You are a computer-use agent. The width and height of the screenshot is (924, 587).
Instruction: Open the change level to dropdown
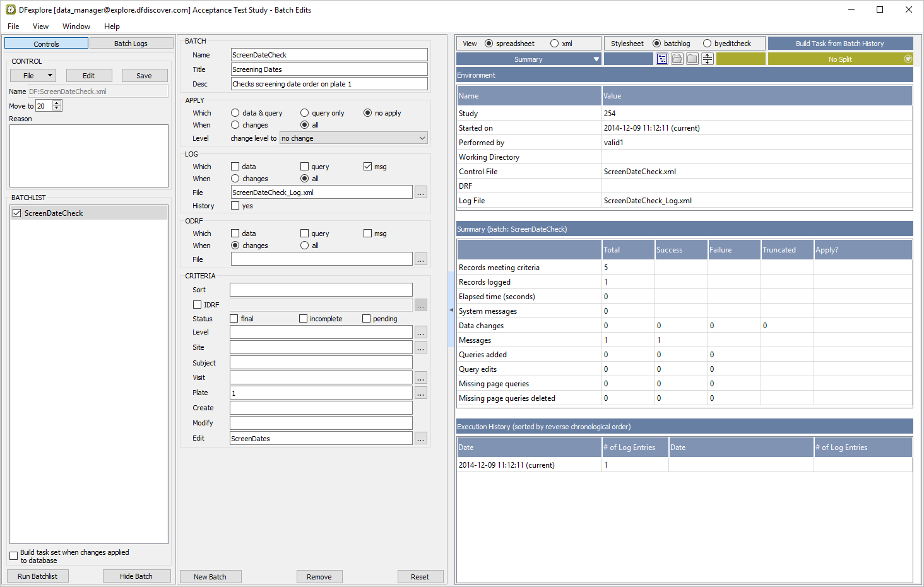pos(353,138)
